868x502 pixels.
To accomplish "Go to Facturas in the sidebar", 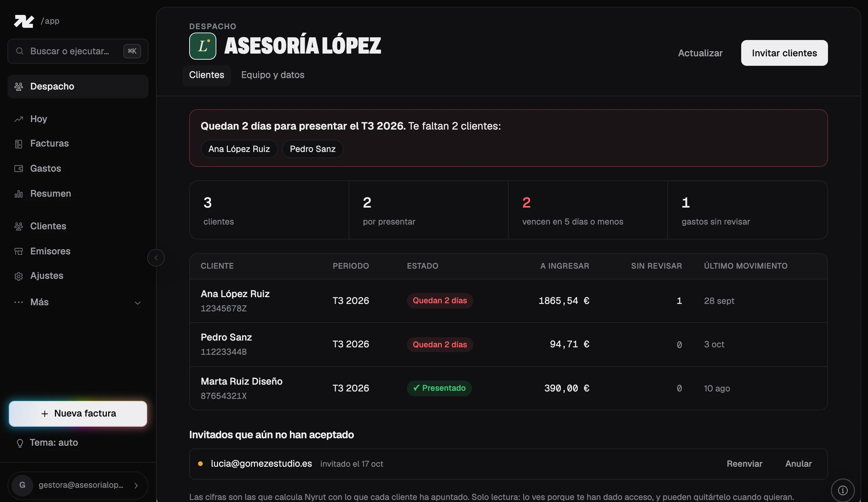I will [78, 143].
